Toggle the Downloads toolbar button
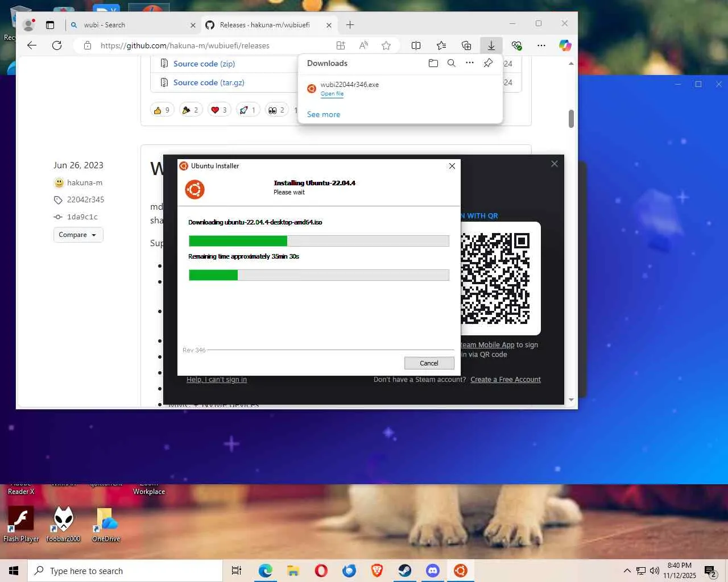The width and height of the screenshot is (728, 582). coord(491,45)
